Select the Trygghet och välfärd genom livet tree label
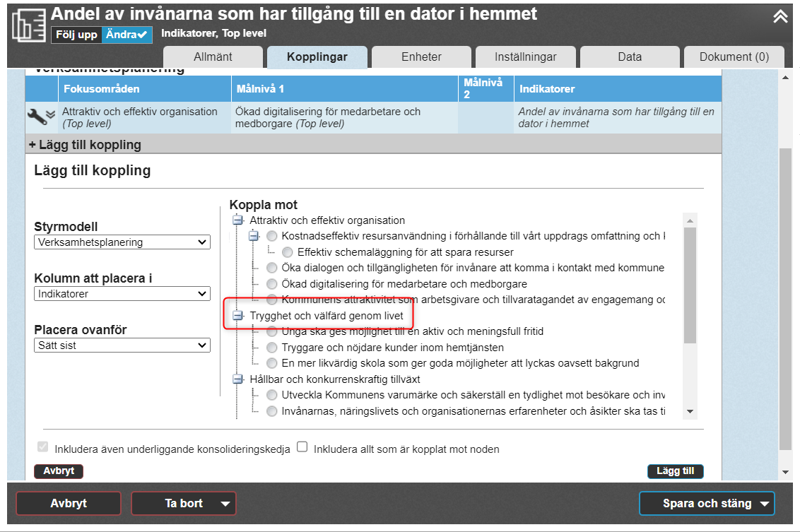The height and width of the screenshot is (532, 800). tap(327, 316)
